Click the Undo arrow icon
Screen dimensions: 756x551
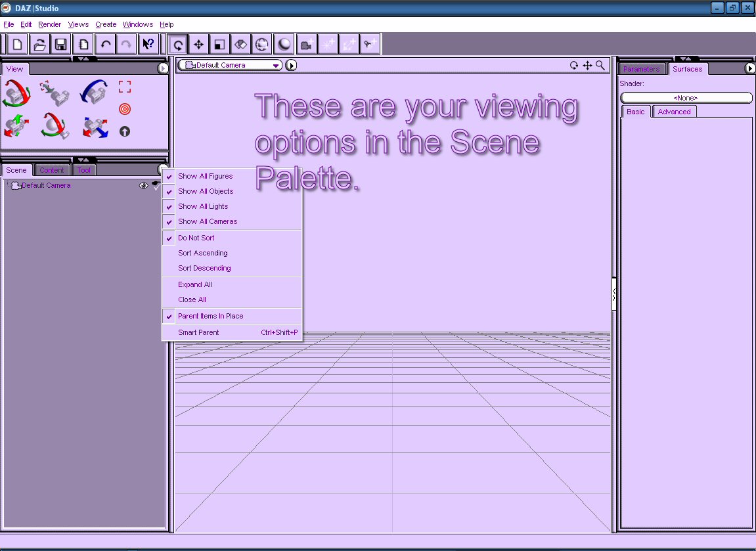(105, 45)
